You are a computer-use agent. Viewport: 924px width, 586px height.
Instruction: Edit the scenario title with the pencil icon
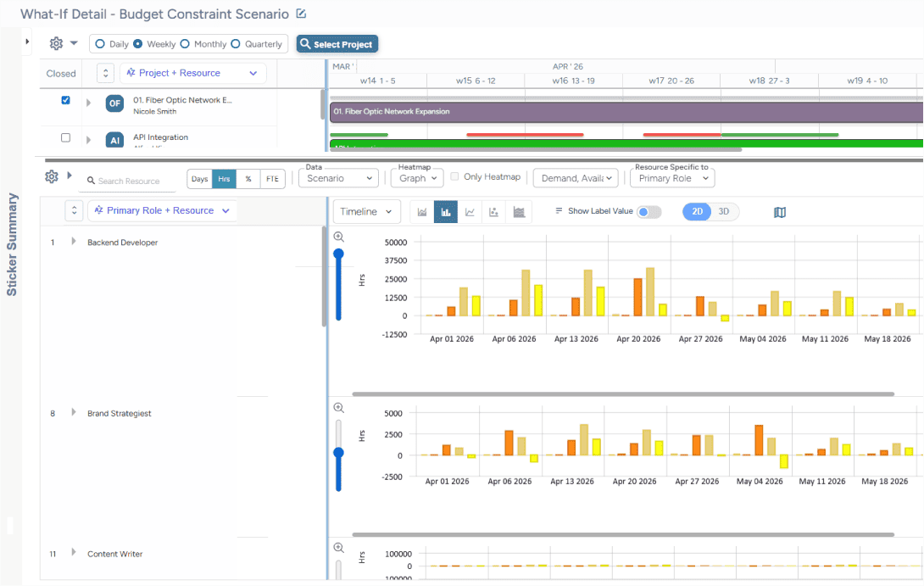(301, 14)
